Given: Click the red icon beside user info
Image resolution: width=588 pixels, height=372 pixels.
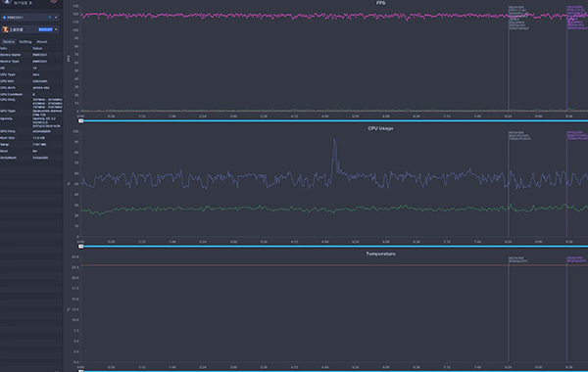Looking at the screenshot, I should 54,1.
